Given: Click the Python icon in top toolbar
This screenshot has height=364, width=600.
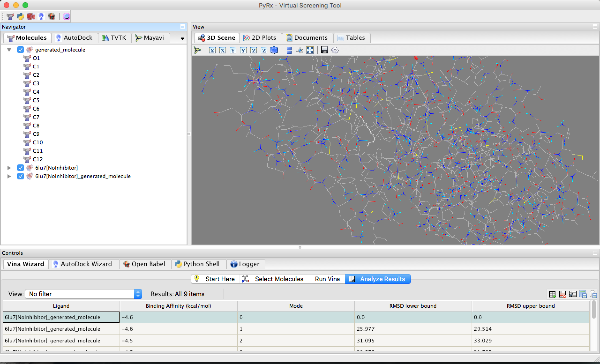Looking at the screenshot, I should [x=20, y=16].
